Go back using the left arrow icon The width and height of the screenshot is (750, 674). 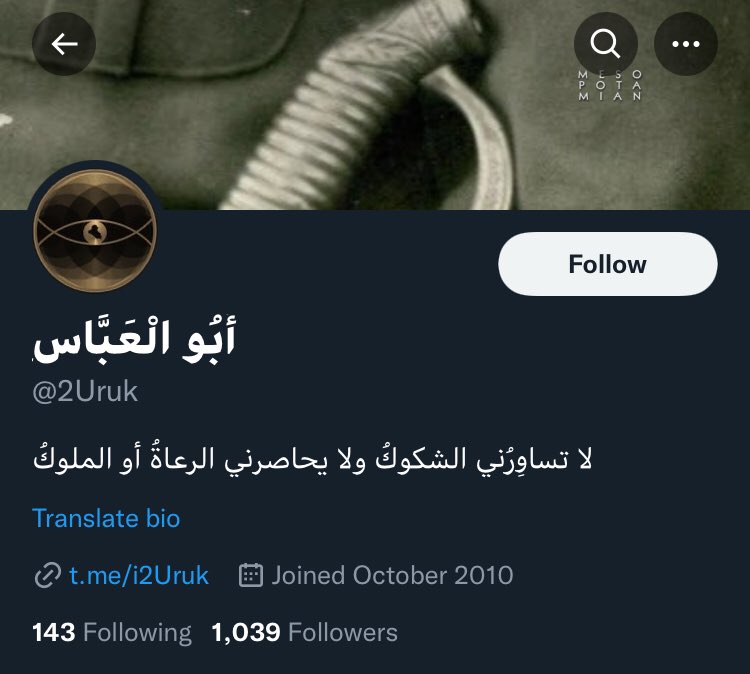(x=64, y=44)
